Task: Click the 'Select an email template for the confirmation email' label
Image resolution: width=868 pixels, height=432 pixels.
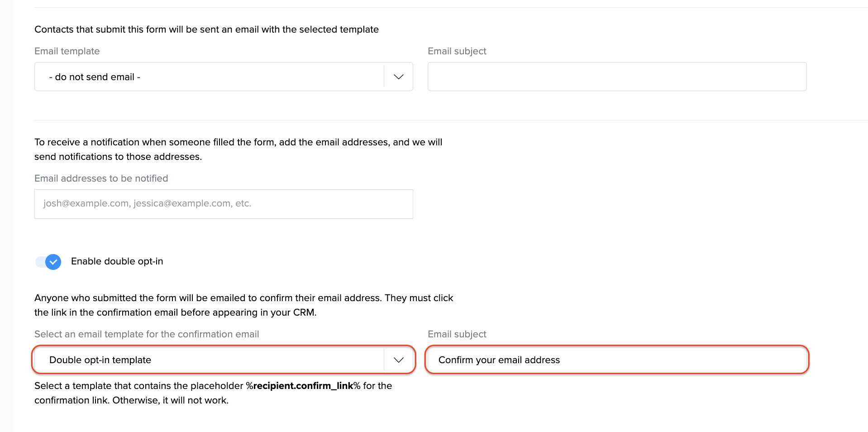Action: (x=147, y=334)
